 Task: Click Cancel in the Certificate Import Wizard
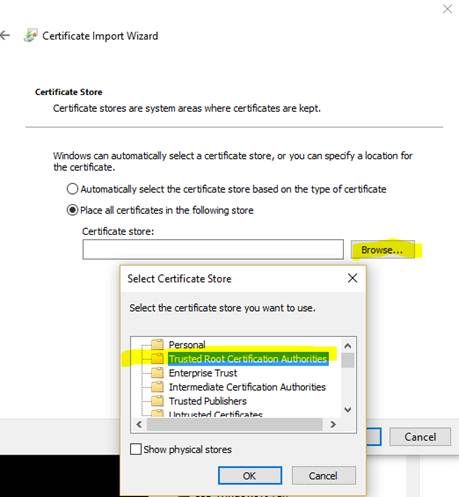(x=420, y=437)
